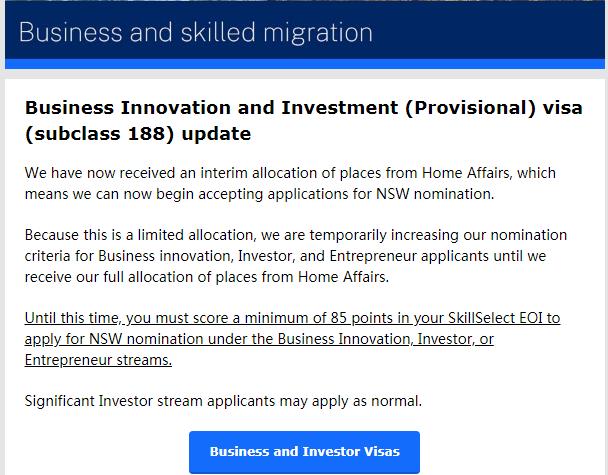
Task: Open the underlined 'Until this time' link
Action: pos(292,339)
